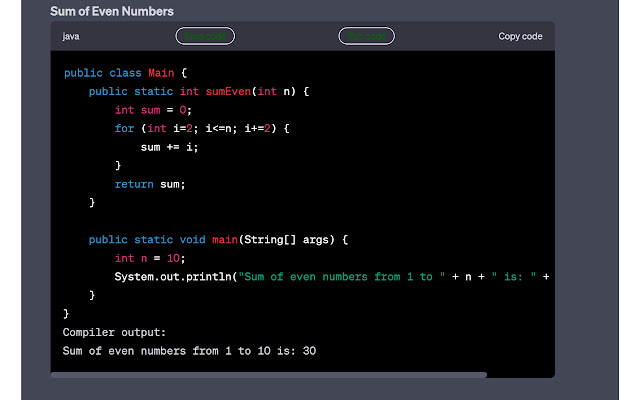640x400 pixels.
Task: Copy the snippet using Copy code
Action: click(520, 36)
